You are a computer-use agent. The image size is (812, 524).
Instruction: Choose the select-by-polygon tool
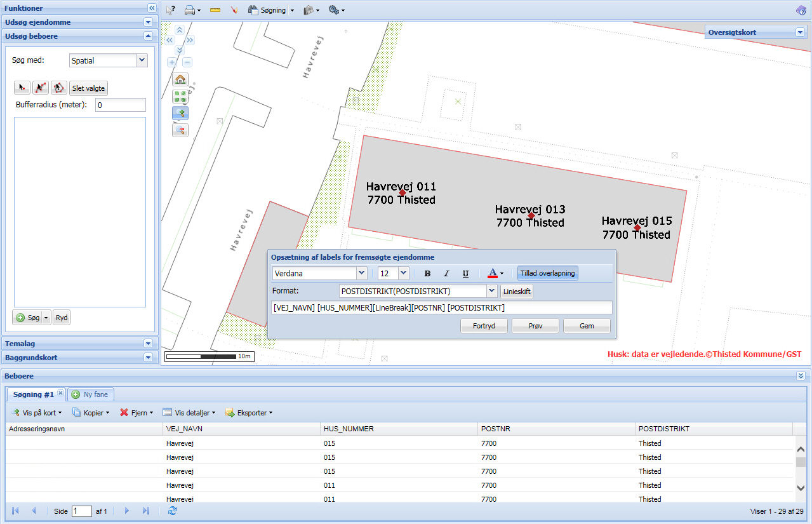click(x=59, y=88)
